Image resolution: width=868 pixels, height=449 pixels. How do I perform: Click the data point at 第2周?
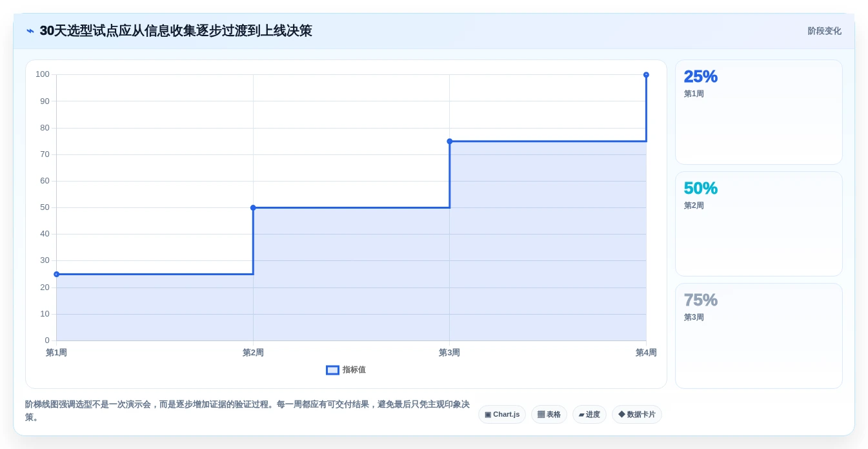(x=253, y=208)
